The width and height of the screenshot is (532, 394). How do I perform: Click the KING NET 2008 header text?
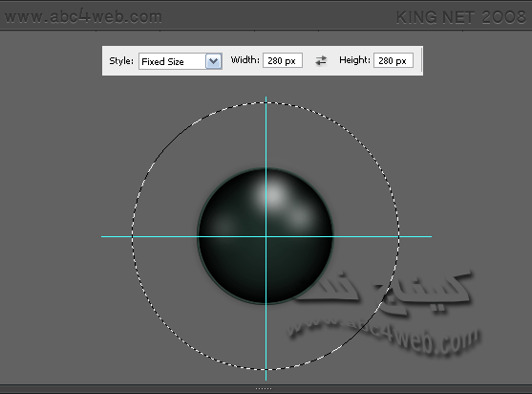[x=460, y=17]
